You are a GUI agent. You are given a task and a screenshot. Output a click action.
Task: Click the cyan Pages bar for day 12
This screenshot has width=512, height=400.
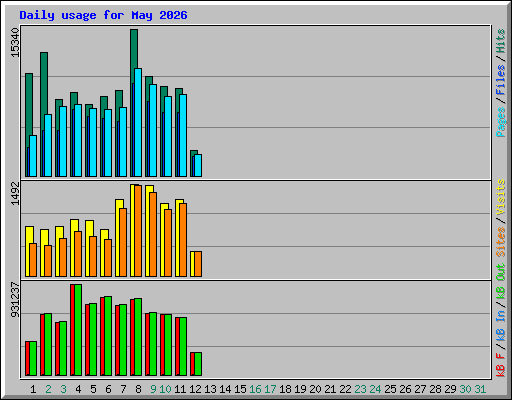[x=198, y=165]
